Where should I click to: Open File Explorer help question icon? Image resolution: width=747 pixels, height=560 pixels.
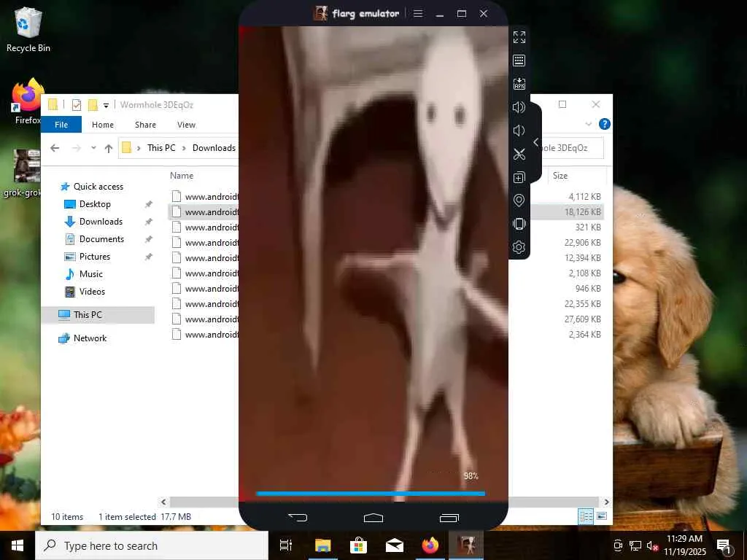click(605, 124)
